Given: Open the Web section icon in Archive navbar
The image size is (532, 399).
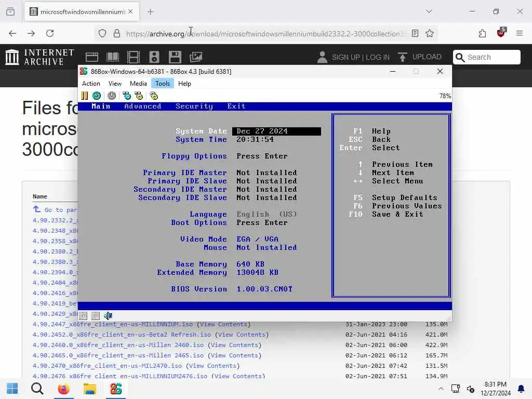Looking at the screenshot, I should coord(92,57).
